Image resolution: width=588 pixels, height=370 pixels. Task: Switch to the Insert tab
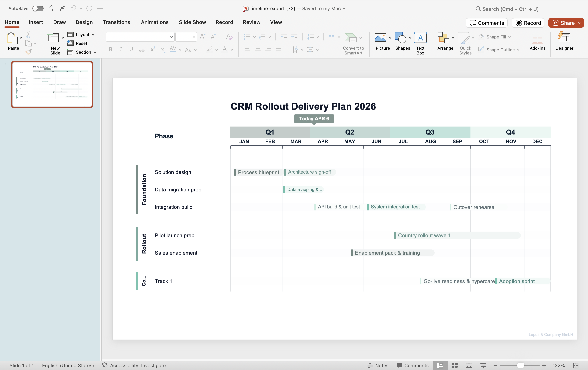[36, 22]
